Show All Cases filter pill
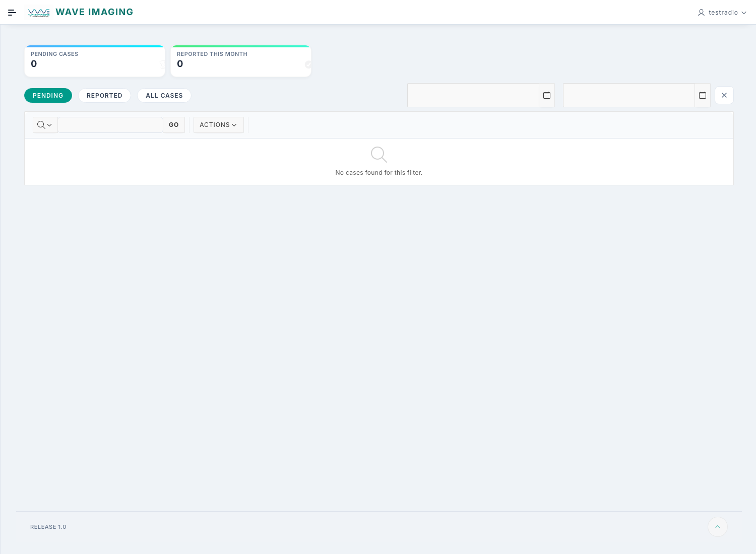Screen dimensions: 756x554 tap(164, 96)
